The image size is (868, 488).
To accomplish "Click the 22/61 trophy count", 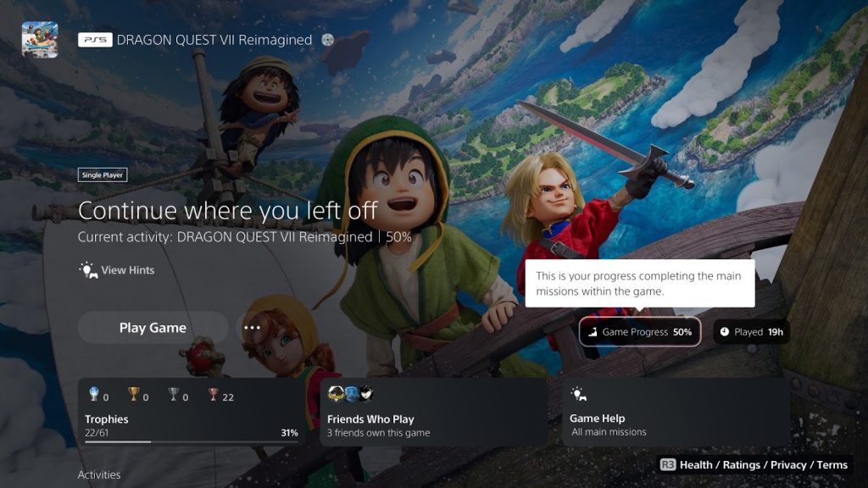I will click(97, 433).
